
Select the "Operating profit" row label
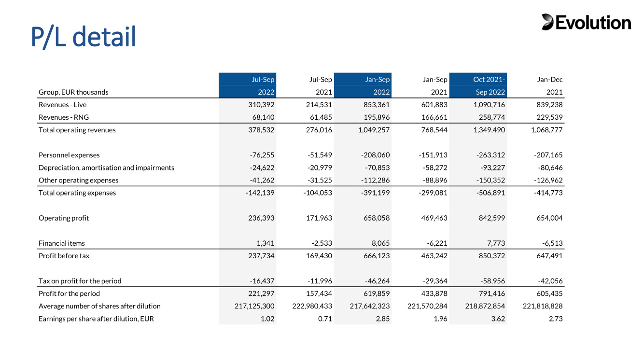(64, 218)
